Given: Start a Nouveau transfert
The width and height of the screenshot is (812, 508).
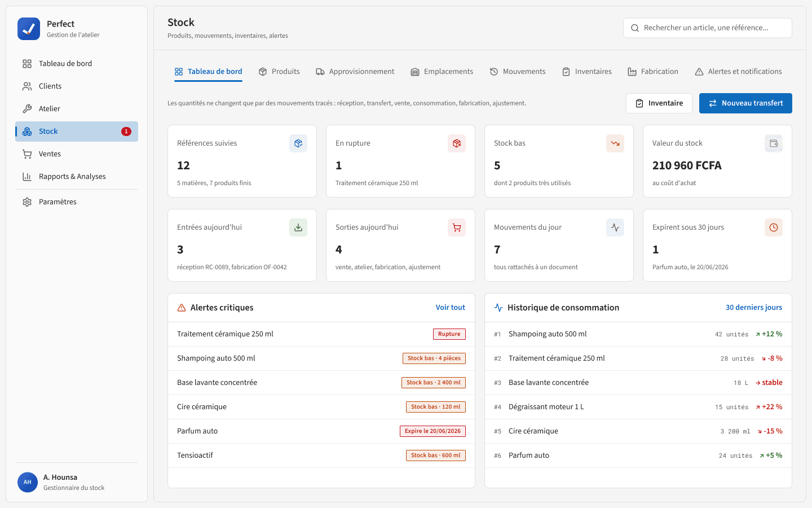Looking at the screenshot, I should click(745, 103).
